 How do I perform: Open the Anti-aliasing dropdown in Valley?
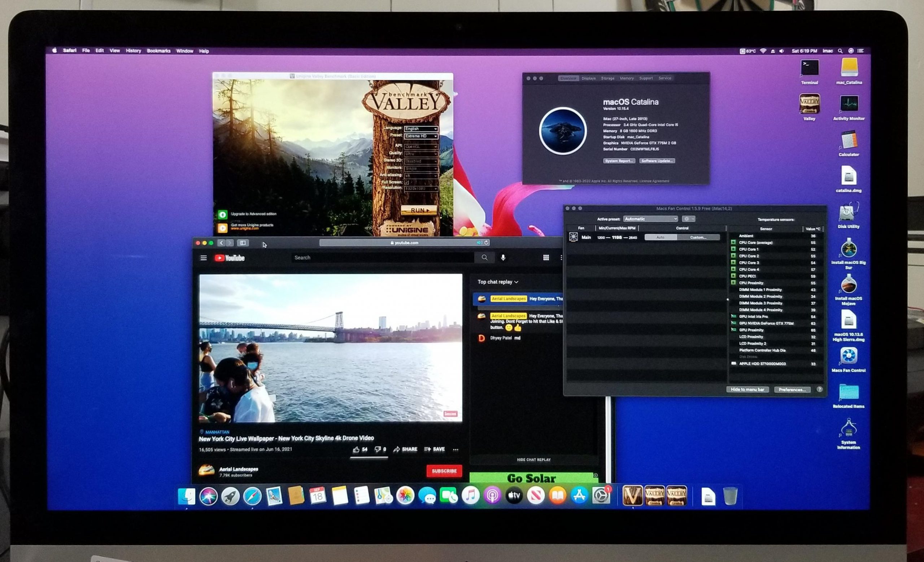421,175
